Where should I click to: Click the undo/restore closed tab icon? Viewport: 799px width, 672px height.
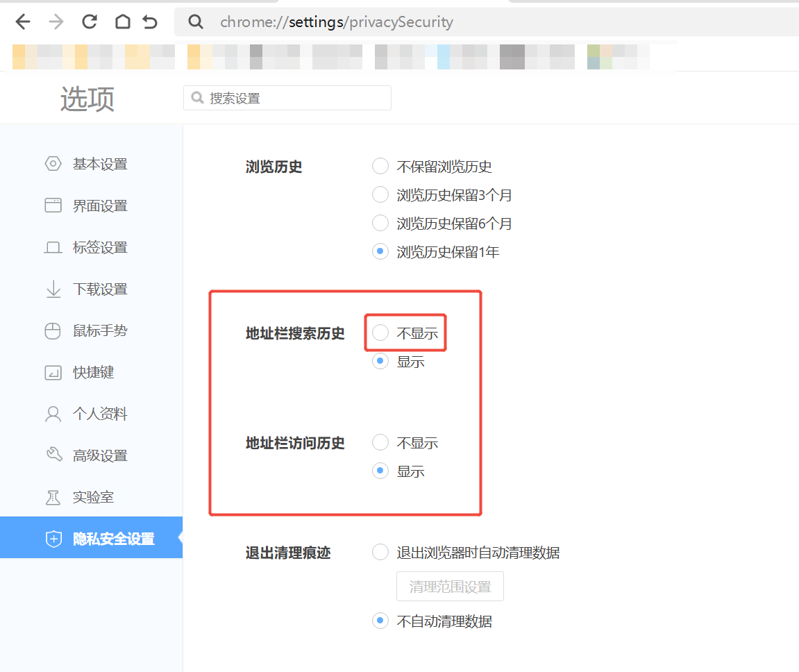pos(150,22)
